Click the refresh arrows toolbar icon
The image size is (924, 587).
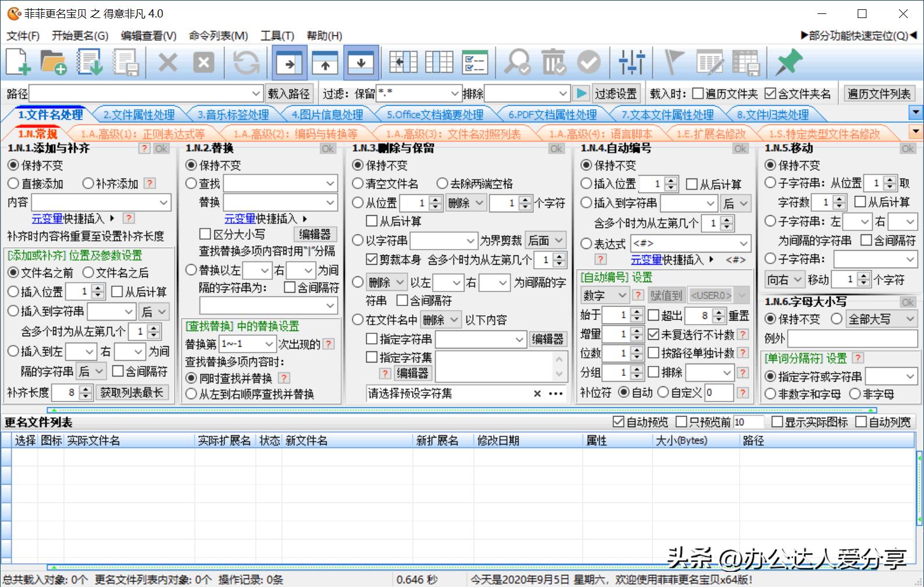coord(246,62)
